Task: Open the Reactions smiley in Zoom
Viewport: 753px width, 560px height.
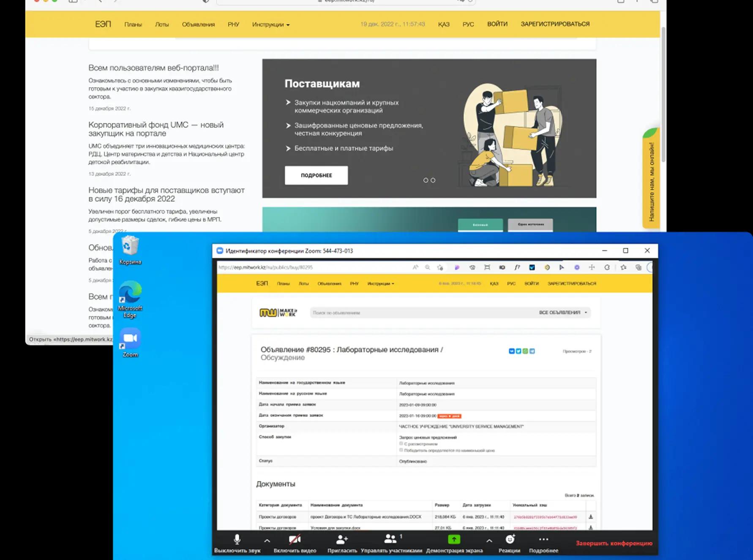Action: click(x=510, y=539)
